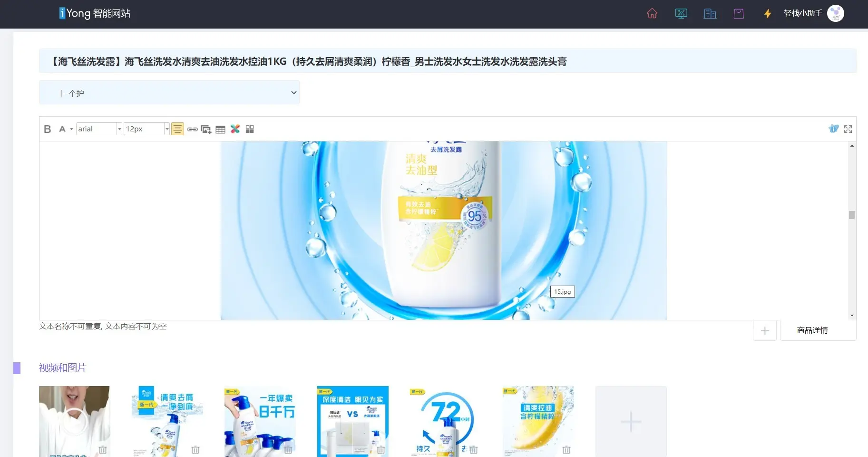Screen dimensions: 868x457
Task: Insert a table using the table icon
Action: [220, 129]
